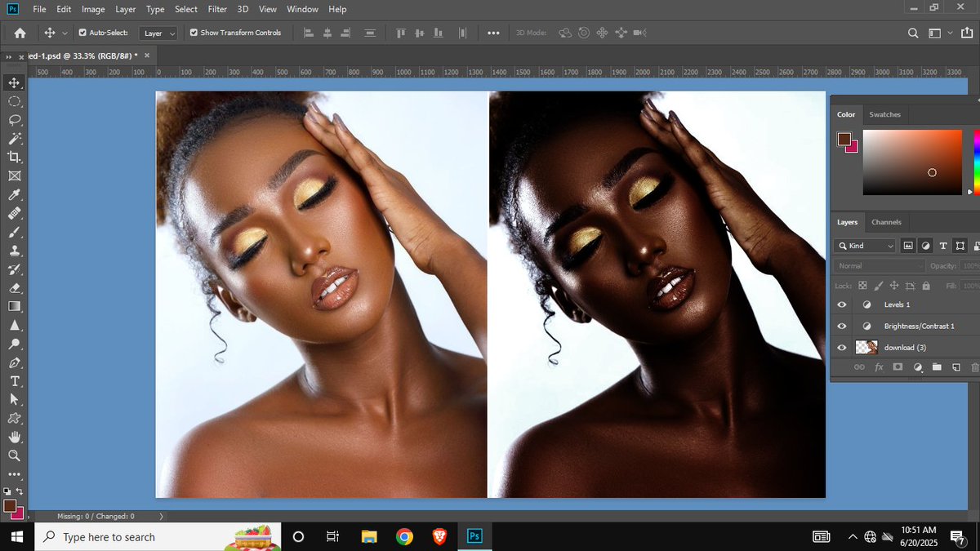Click the Home icon in options bar
The image size is (980, 551).
pyautogui.click(x=20, y=33)
